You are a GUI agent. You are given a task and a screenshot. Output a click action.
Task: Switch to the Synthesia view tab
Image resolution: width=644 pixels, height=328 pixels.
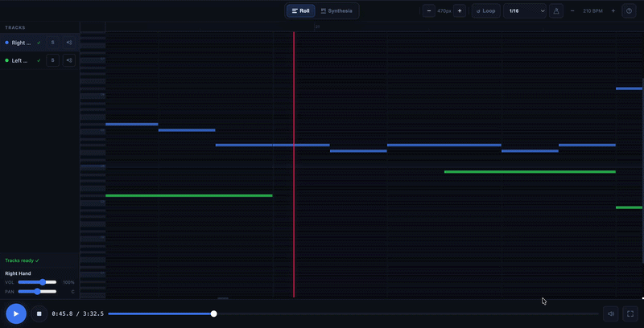[x=336, y=11]
